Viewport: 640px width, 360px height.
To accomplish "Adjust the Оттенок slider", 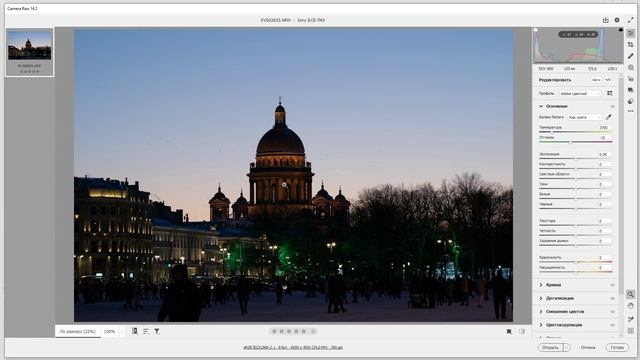I will pos(576,142).
